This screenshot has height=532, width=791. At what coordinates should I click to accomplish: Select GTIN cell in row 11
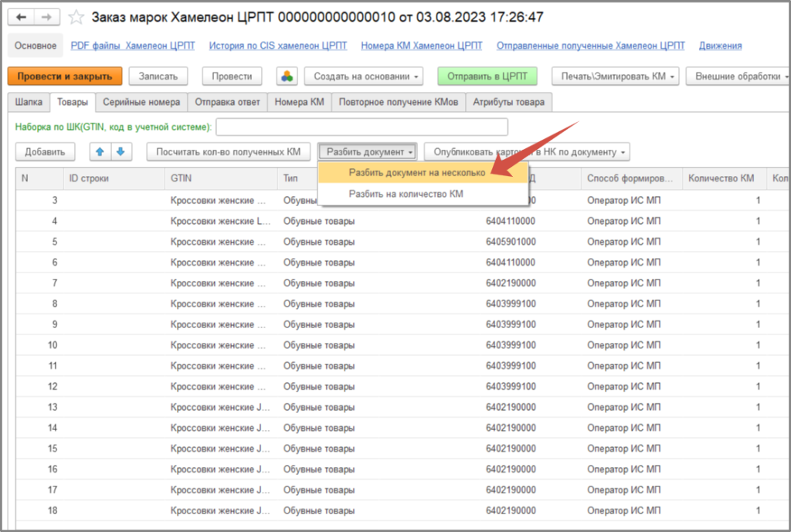tap(220, 365)
